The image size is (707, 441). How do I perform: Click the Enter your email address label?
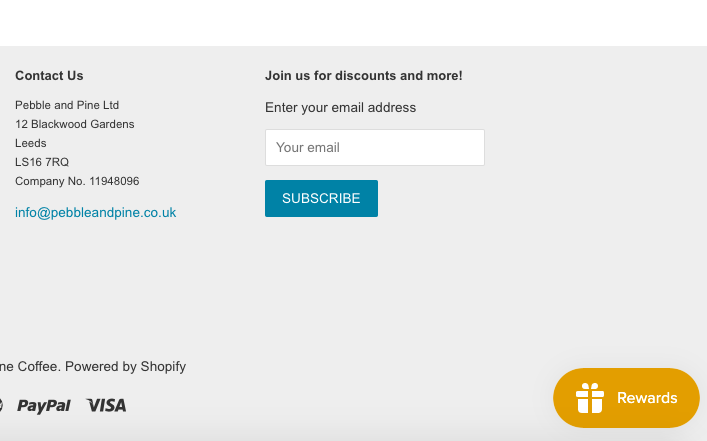340,107
